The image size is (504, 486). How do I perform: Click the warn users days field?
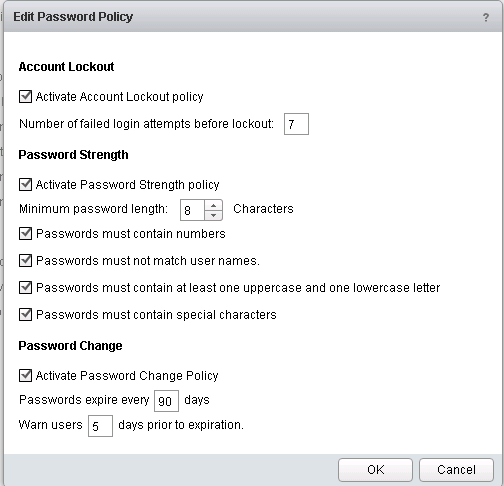click(x=100, y=426)
